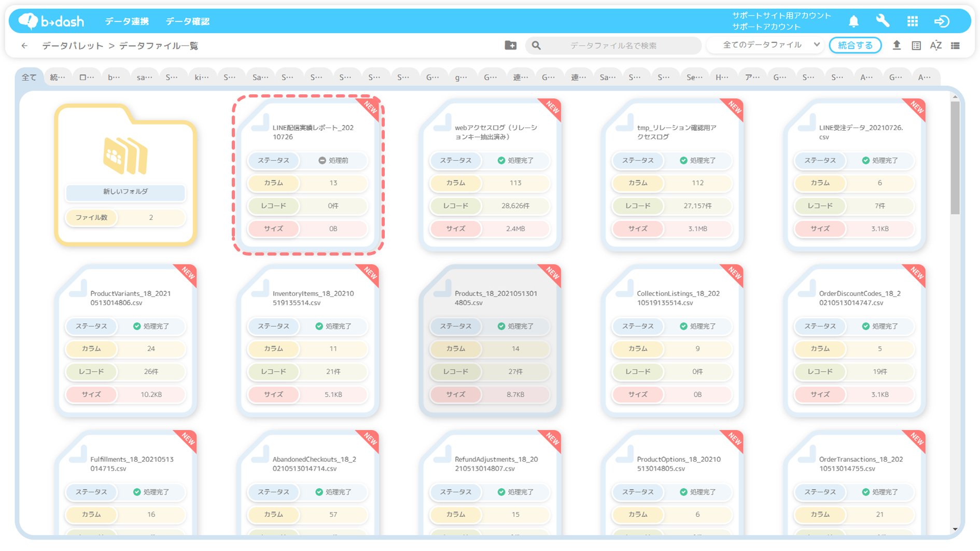Select the ア… tab
Screen dimensions: 980x551
coord(752,77)
